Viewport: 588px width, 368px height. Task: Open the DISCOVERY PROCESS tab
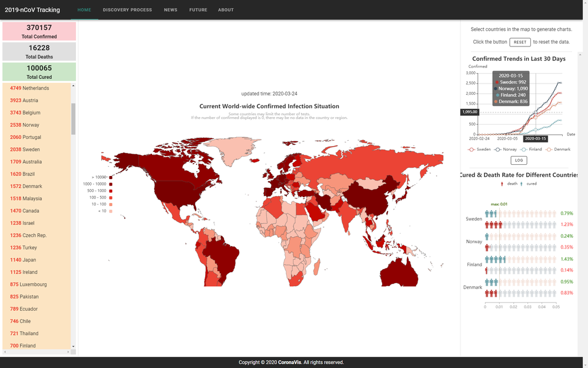click(x=128, y=10)
